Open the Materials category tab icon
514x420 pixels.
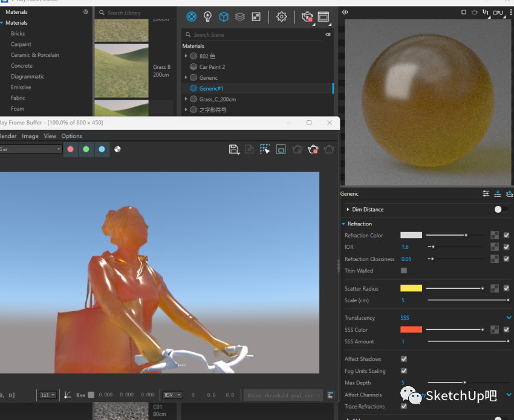coord(192,16)
